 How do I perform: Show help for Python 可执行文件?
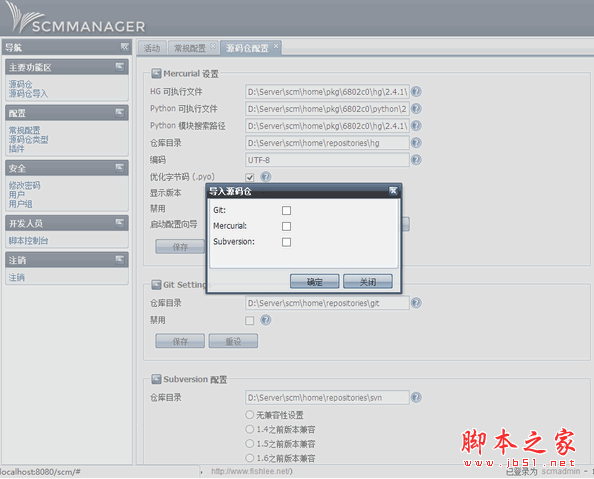point(416,108)
